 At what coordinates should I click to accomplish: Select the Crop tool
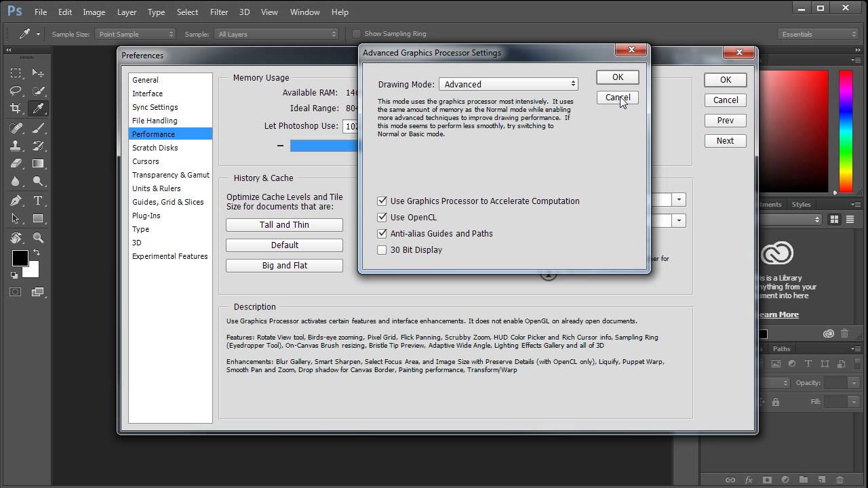(x=16, y=108)
